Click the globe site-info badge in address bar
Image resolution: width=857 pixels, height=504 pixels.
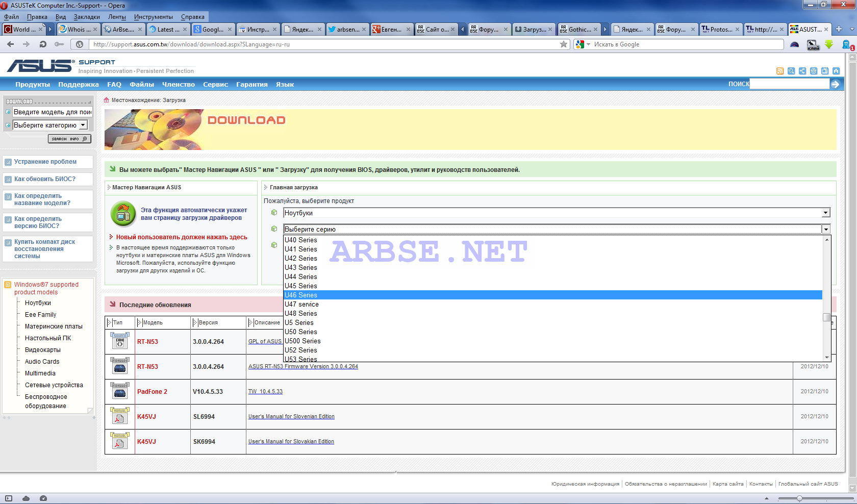(x=80, y=44)
